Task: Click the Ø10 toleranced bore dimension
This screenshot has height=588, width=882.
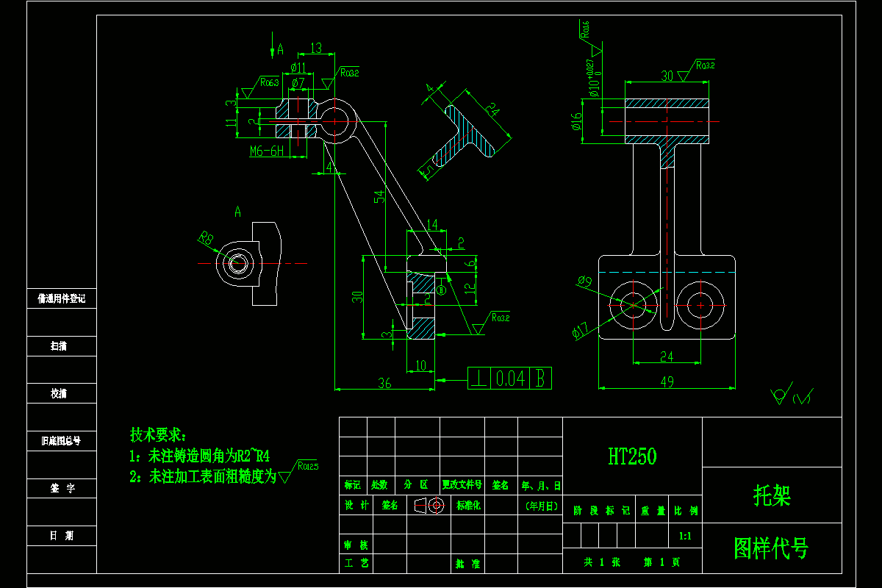Action: pyautogui.click(x=593, y=79)
